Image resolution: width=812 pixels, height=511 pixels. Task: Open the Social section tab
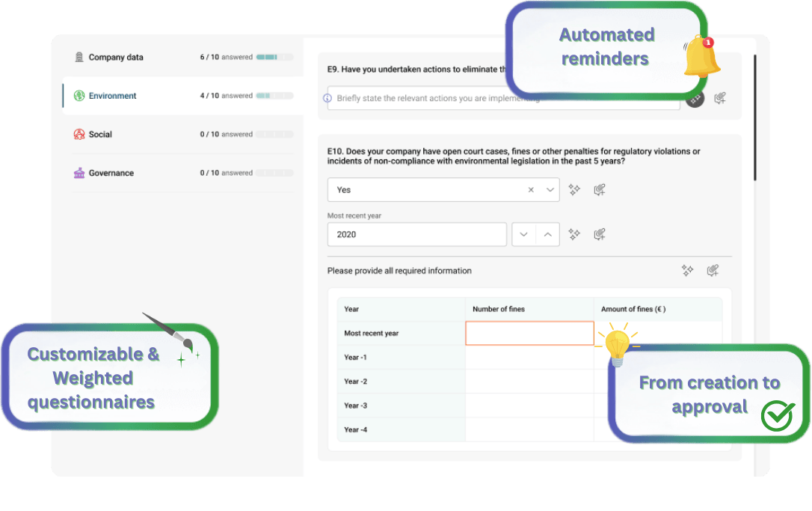pos(100,135)
